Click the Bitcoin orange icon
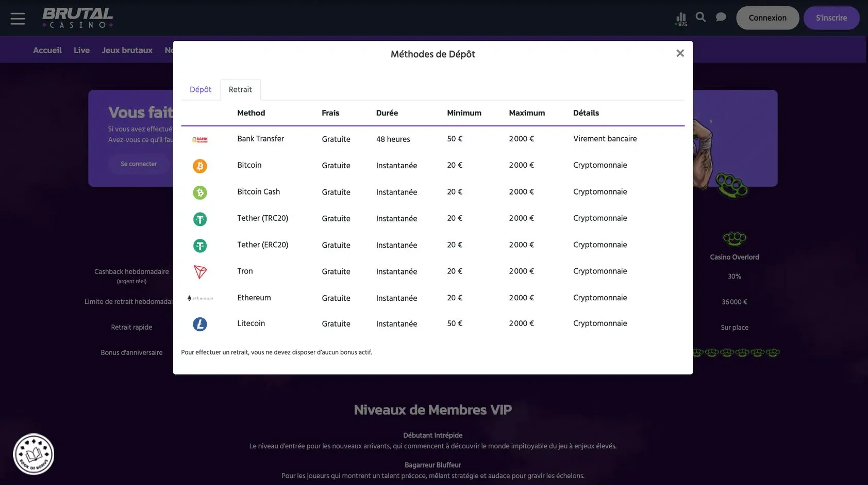 click(x=200, y=166)
